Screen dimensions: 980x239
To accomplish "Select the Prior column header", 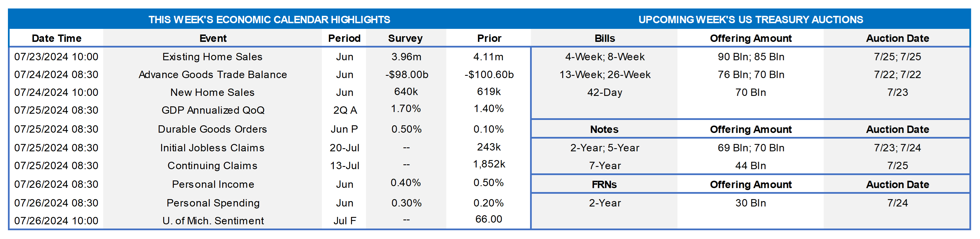I will tap(489, 38).
